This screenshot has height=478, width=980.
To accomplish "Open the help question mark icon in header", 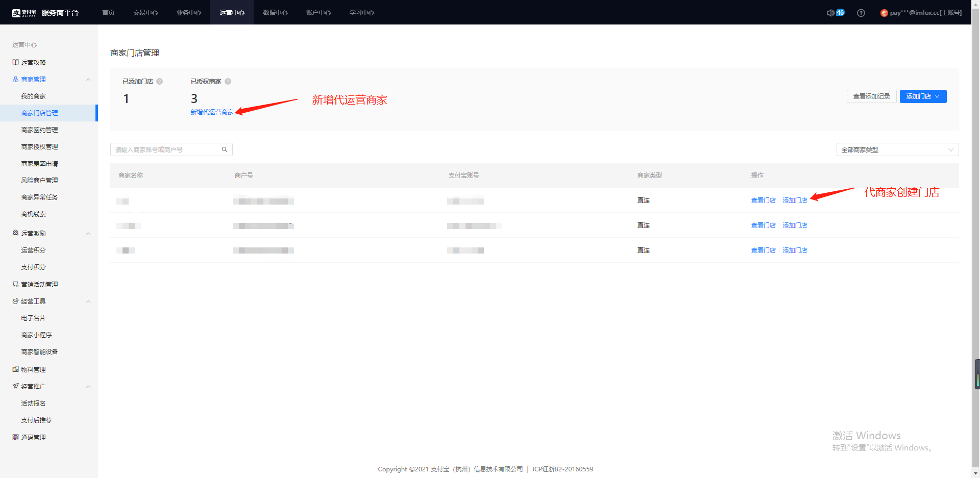I will pyautogui.click(x=861, y=13).
